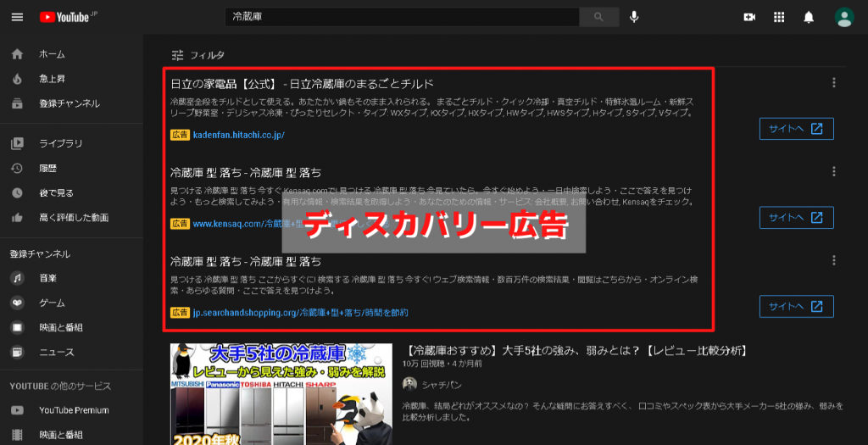
Task: Click the filter sliders icon
Action: click(177, 55)
